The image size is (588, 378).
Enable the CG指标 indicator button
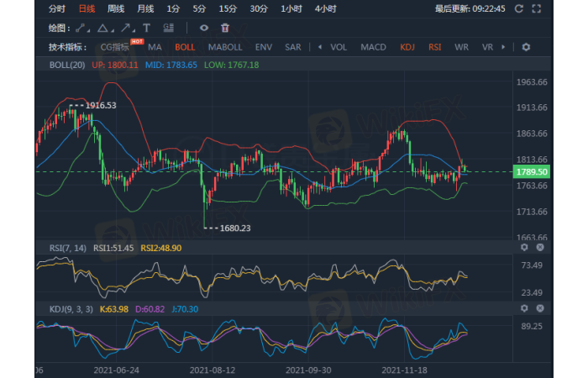coord(116,48)
